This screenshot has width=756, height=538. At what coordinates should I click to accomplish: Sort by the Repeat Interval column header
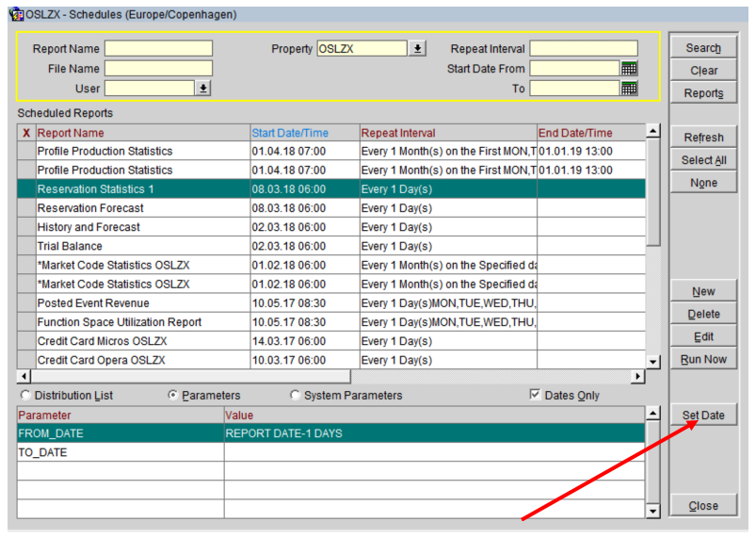pyautogui.click(x=448, y=133)
